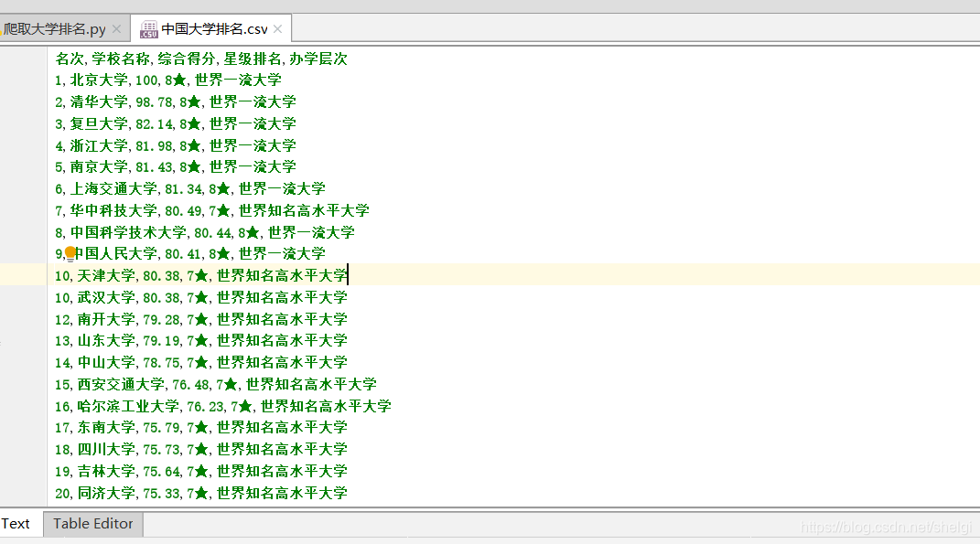Click the highlighted 天津大学 80.38 line
Viewport: 980px width, 544px height.
tap(201, 275)
